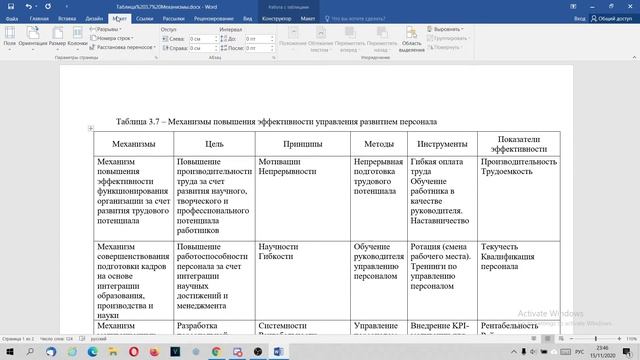This screenshot has height=360, width=640.
Task: Repeat the last action
Action: click(x=48, y=7)
